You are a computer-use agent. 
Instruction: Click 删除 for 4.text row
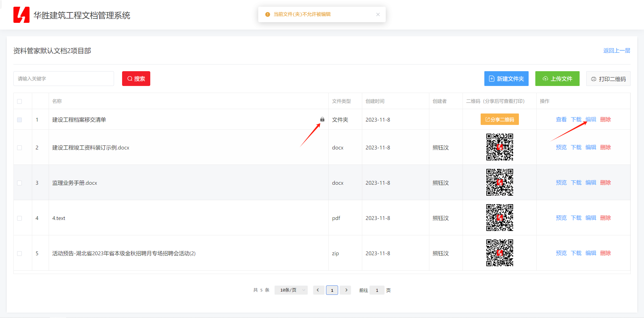click(605, 218)
